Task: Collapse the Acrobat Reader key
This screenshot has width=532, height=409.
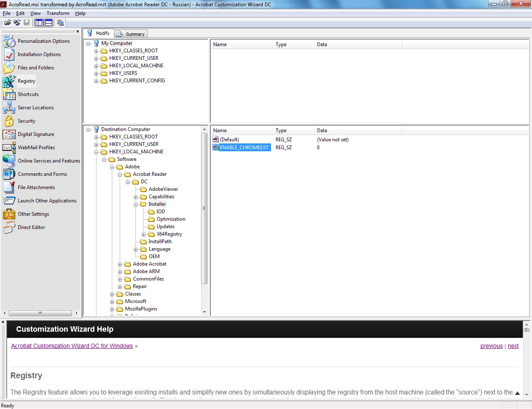Action: (120, 175)
